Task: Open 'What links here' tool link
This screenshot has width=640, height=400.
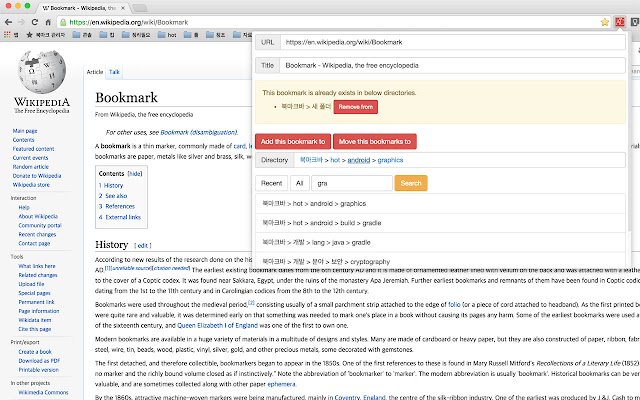Action: pyautogui.click(x=37, y=266)
